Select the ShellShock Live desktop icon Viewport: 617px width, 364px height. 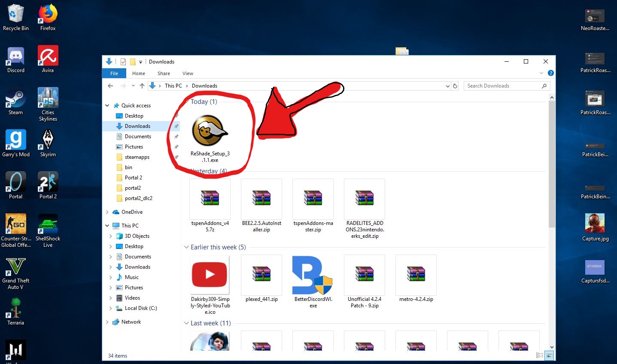pyautogui.click(x=48, y=231)
